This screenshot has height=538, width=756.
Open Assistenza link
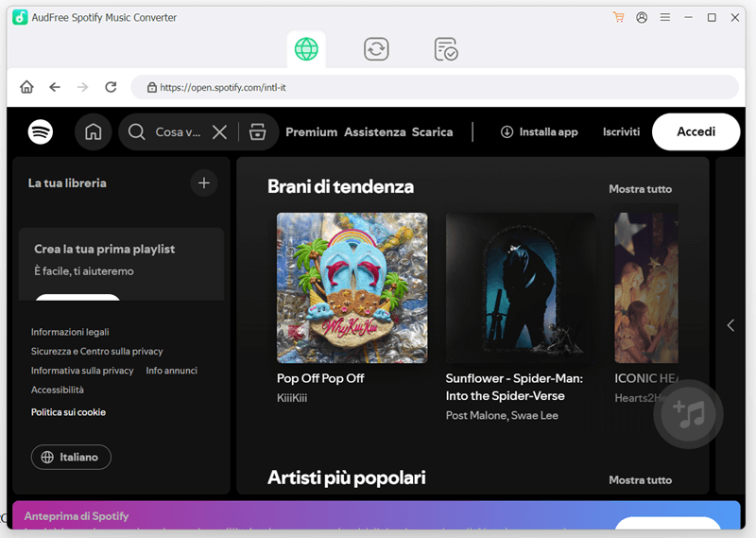click(x=374, y=132)
